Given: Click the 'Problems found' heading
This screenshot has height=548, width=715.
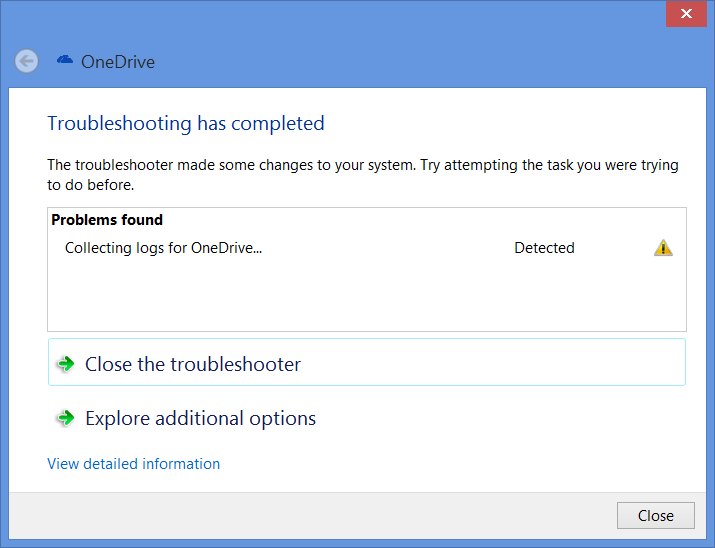Looking at the screenshot, I should pyautogui.click(x=107, y=220).
